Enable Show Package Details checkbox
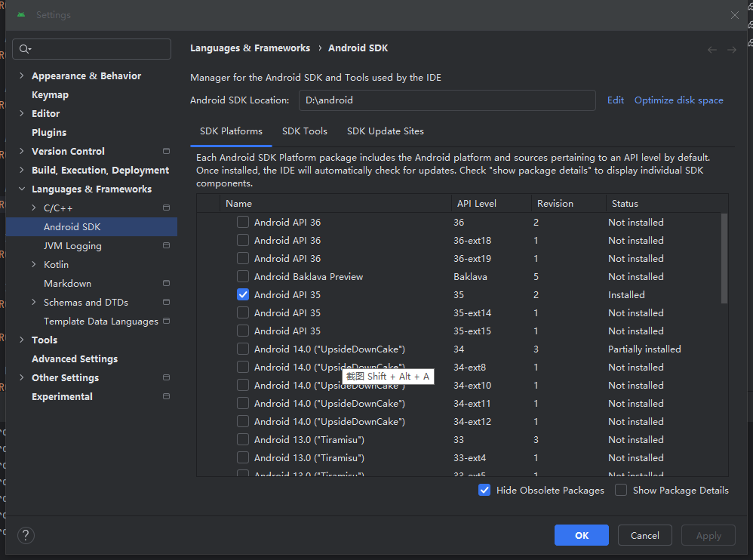 pyautogui.click(x=621, y=491)
